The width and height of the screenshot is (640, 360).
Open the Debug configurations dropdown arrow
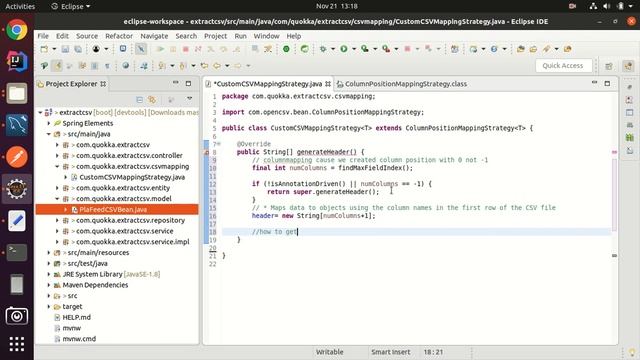(333, 49)
